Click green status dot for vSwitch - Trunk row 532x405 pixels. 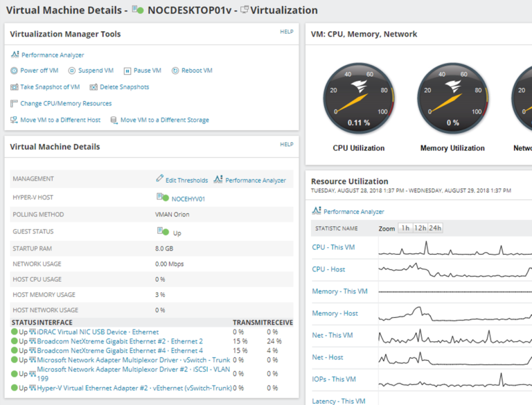[x=15, y=359]
